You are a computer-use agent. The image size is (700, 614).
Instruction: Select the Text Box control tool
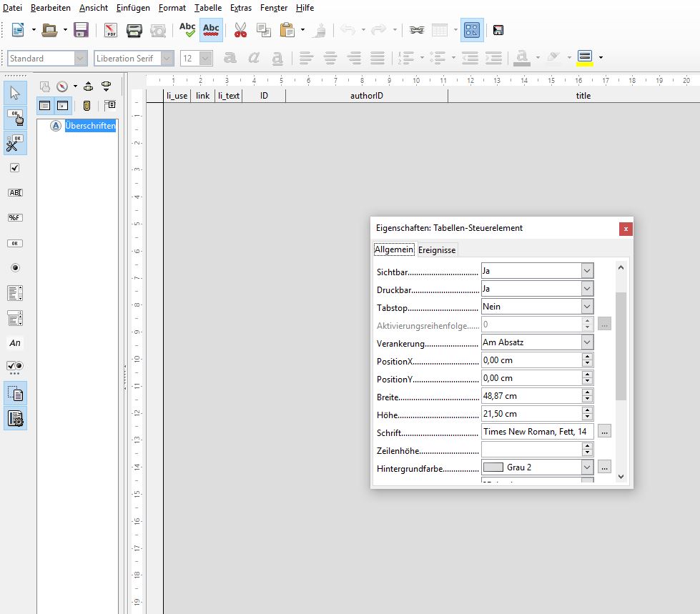[15, 193]
